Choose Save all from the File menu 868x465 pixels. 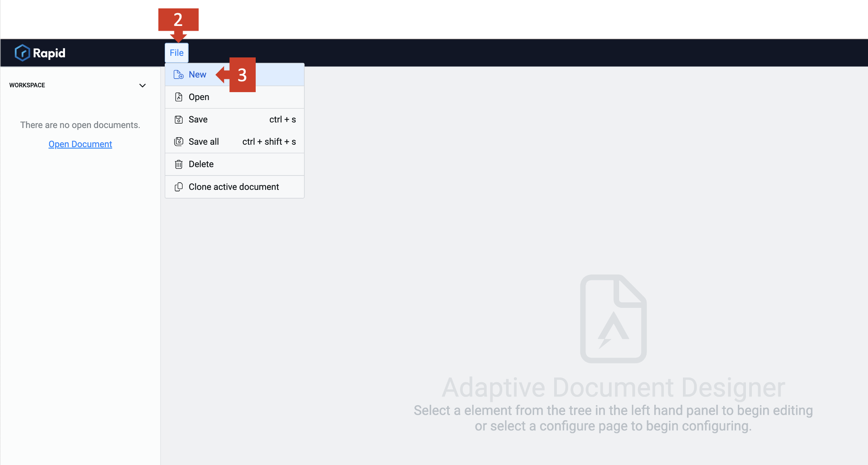click(203, 142)
